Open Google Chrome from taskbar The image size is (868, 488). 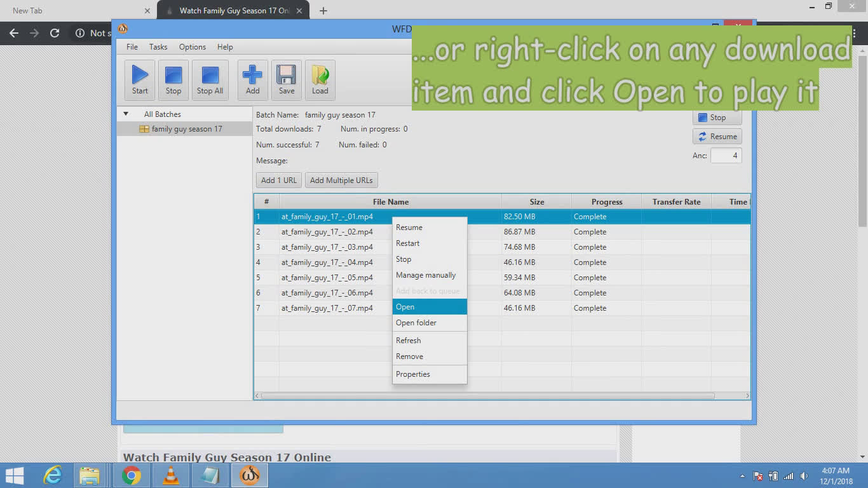(132, 475)
